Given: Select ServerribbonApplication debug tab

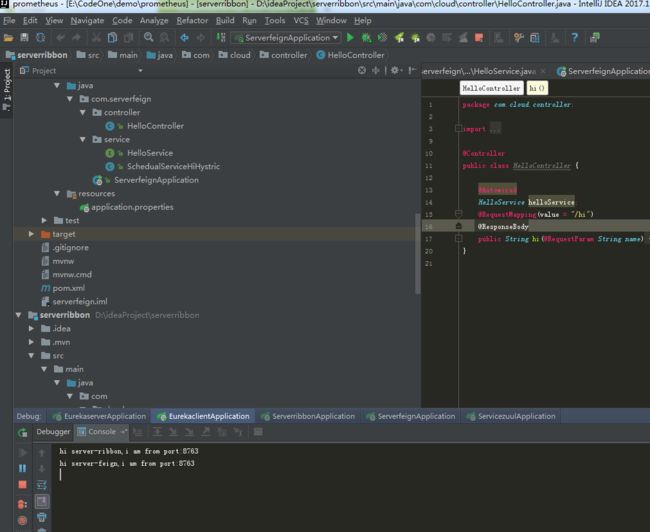Looking at the screenshot, I should point(308,416).
